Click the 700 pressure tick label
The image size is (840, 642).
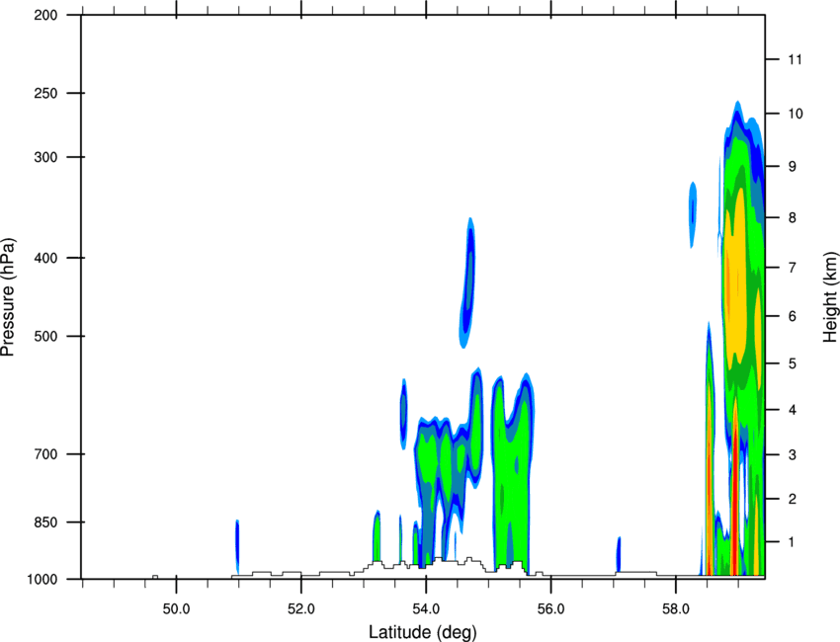pos(45,454)
